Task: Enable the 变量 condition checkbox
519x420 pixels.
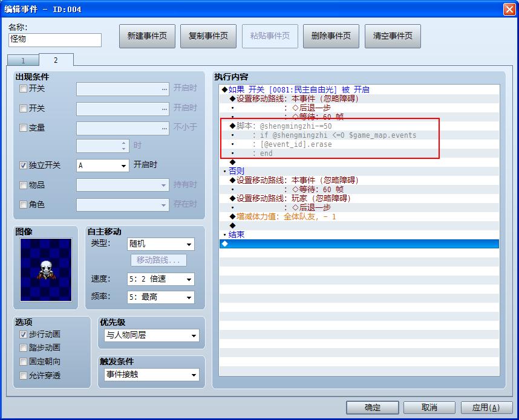Action: click(23, 128)
